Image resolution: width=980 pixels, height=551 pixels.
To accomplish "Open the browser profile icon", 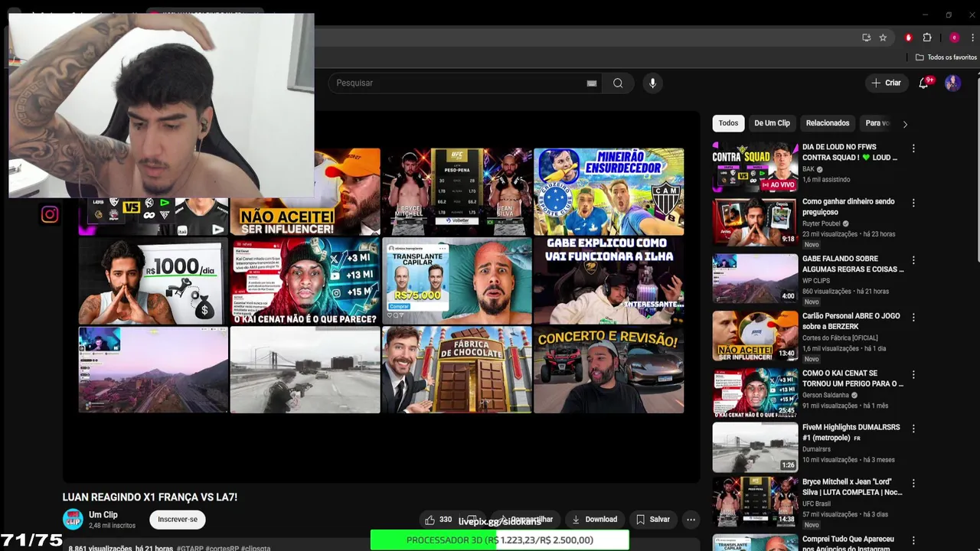I will [954, 37].
